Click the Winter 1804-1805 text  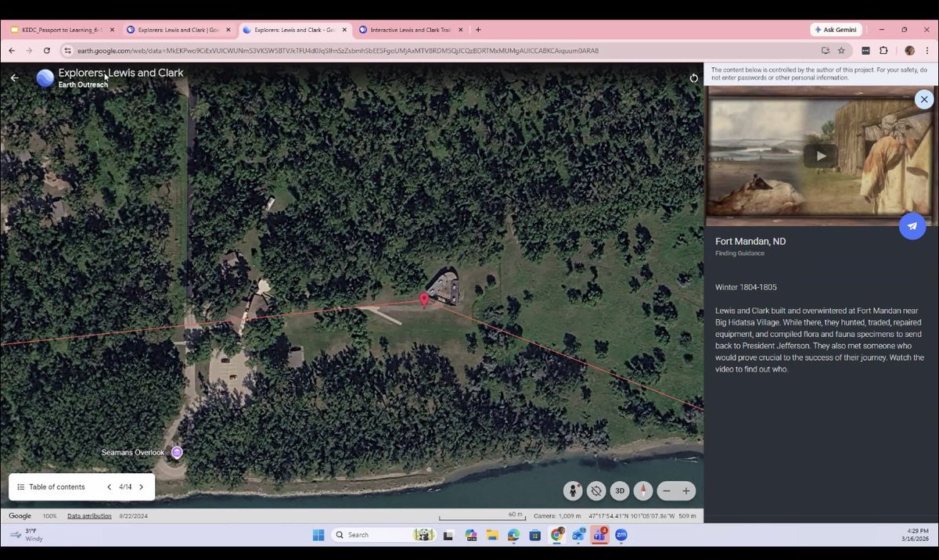(x=746, y=287)
